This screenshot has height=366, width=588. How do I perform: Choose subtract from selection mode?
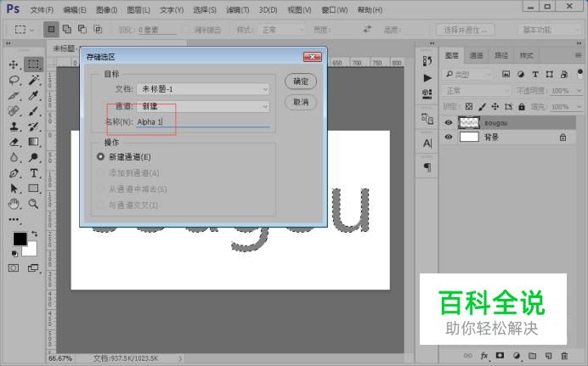coord(82,29)
